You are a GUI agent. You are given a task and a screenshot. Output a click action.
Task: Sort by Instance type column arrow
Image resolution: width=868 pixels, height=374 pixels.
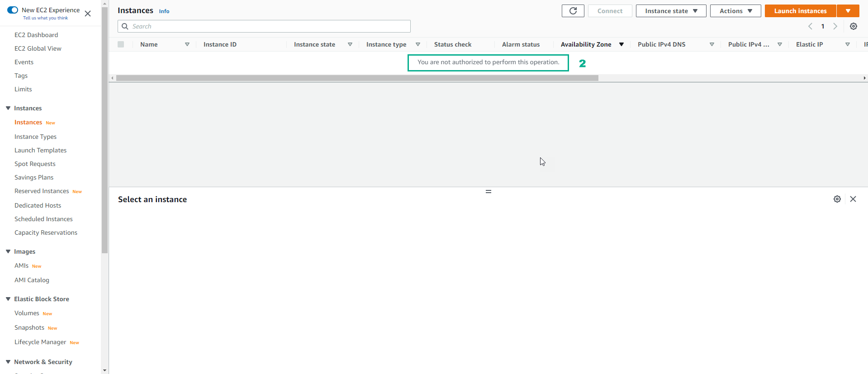(x=418, y=44)
